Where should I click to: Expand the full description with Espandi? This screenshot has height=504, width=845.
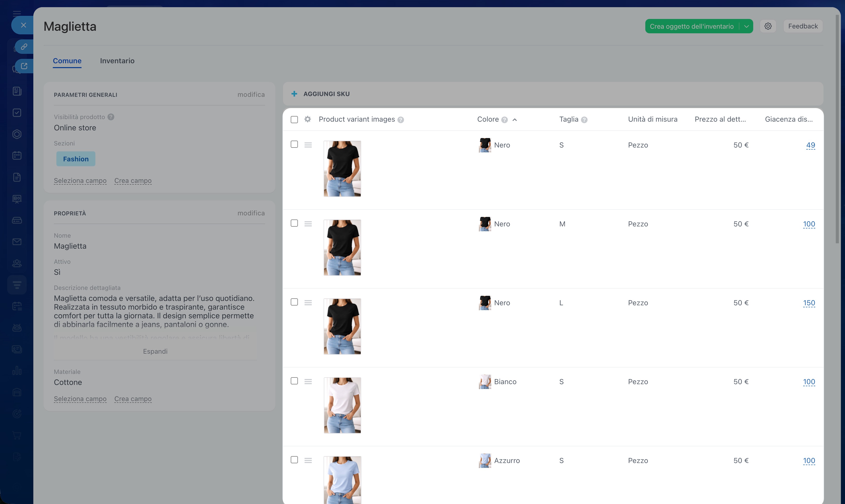tap(155, 351)
